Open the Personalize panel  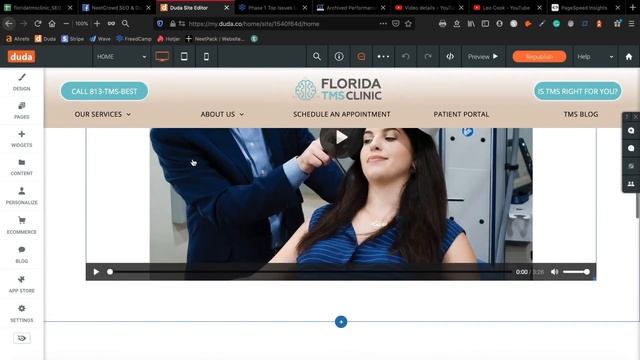coord(22,196)
